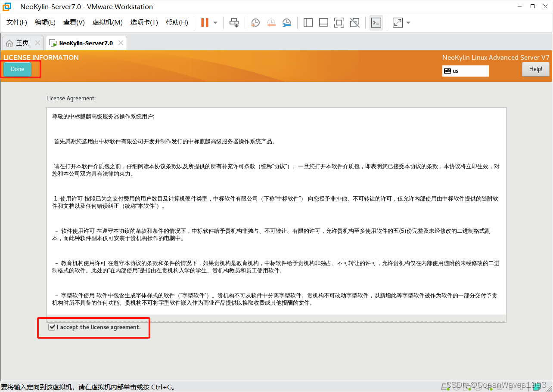Image resolution: width=553 pixels, height=392 pixels.
Task: Click the Done button
Action: [17, 69]
